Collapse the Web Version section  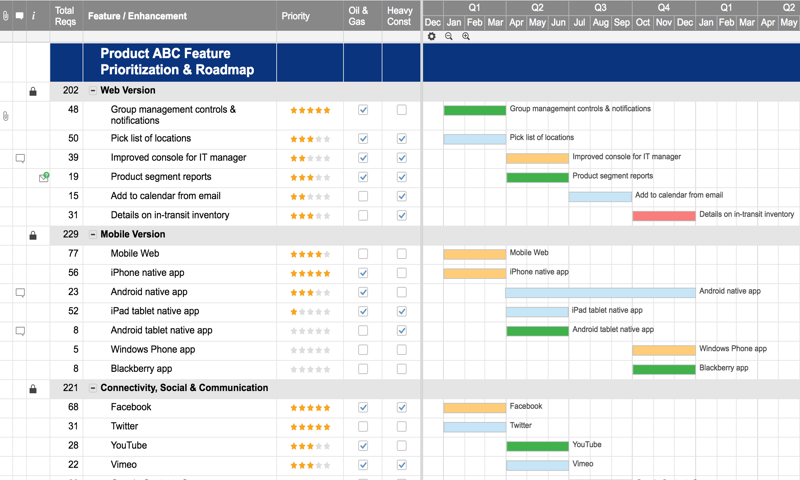click(93, 91)
